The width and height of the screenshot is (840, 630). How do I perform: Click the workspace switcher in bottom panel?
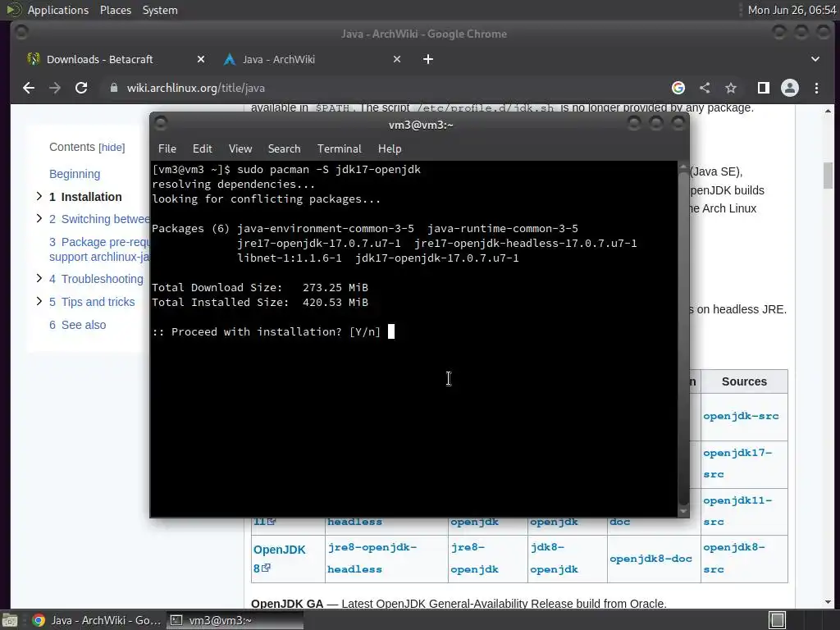(777, 620)
